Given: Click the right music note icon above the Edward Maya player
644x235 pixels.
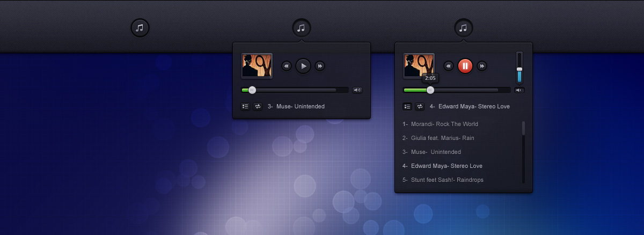Looking at the screenshot, I should (463, 28).
